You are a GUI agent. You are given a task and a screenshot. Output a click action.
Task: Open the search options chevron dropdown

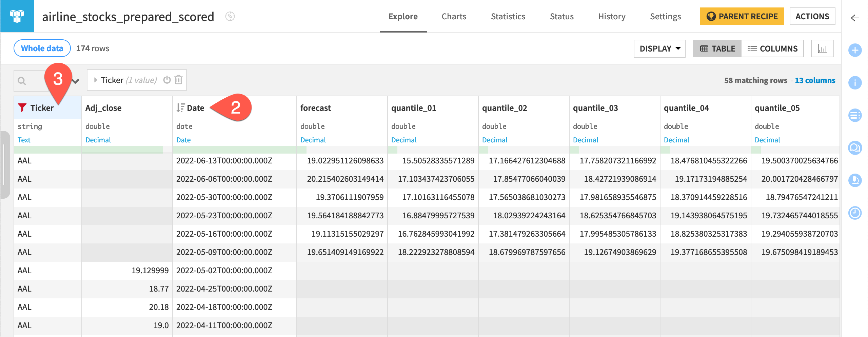point(76,81)
